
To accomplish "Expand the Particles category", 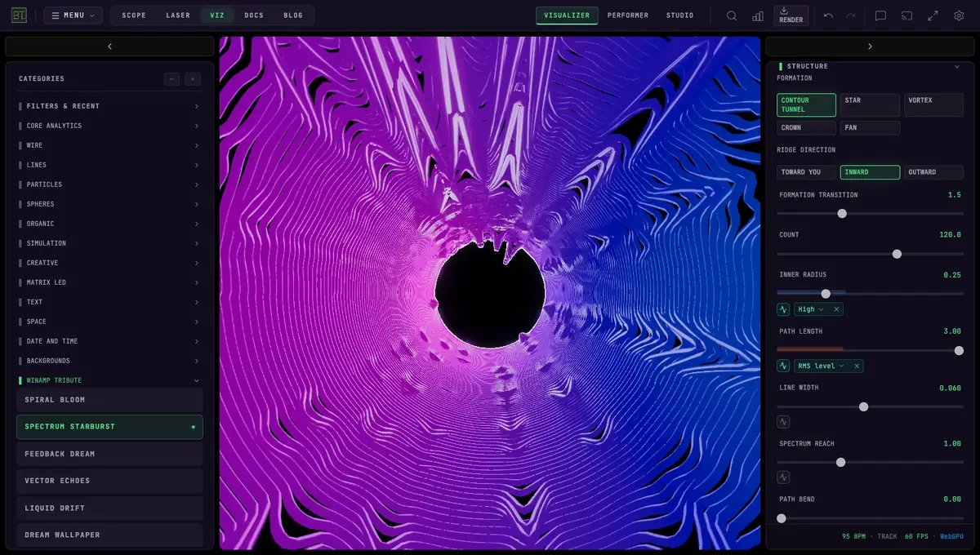I will point(109,184).
